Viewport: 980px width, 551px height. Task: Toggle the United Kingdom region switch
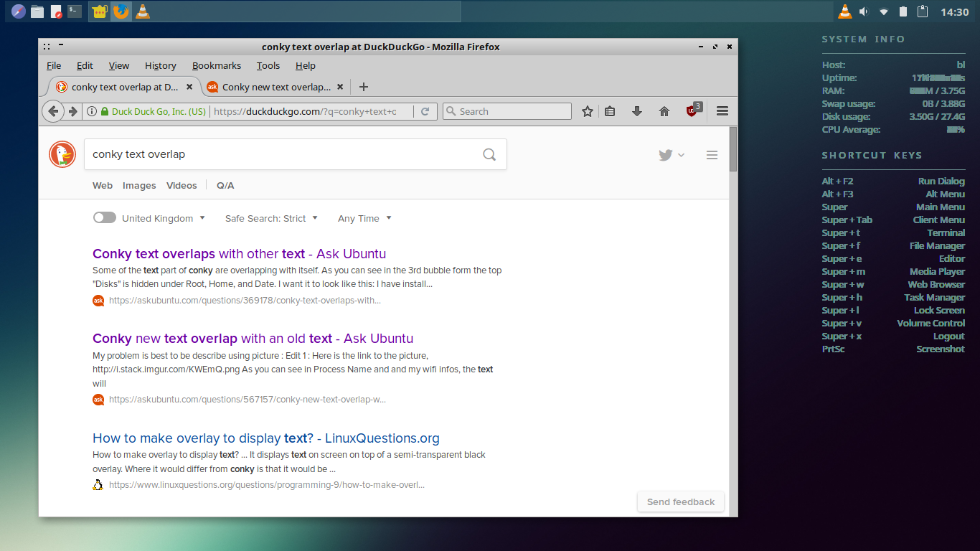105,218
